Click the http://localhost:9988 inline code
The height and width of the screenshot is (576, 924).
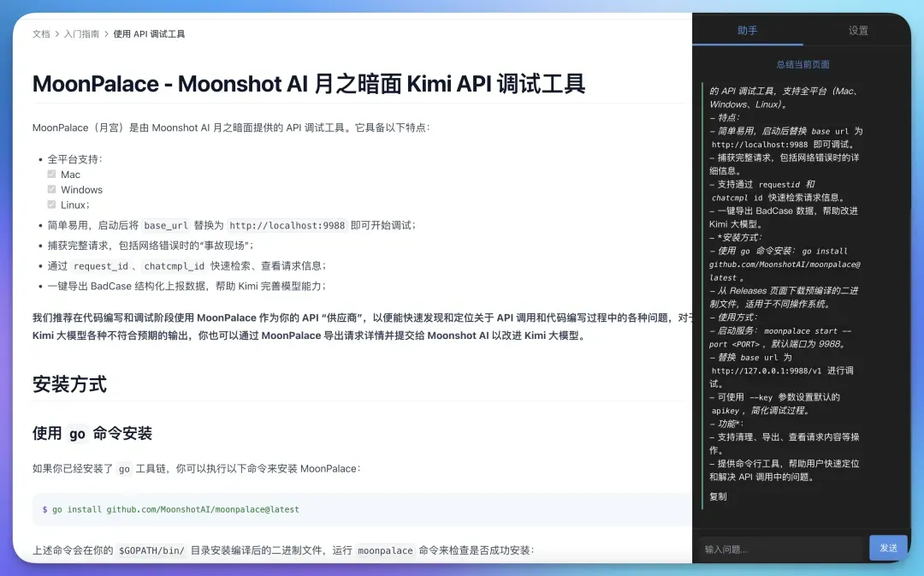point(287,226)
